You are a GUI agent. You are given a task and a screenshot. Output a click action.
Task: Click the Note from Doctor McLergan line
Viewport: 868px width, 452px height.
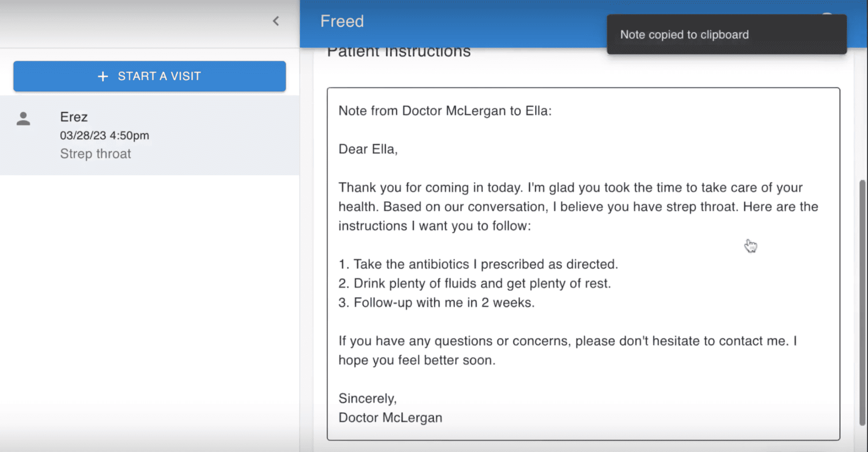[x=445, y=111]
